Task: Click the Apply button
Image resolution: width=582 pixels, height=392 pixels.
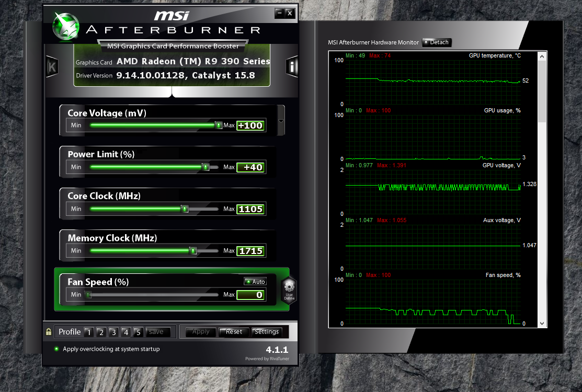Action: [201, 332]
